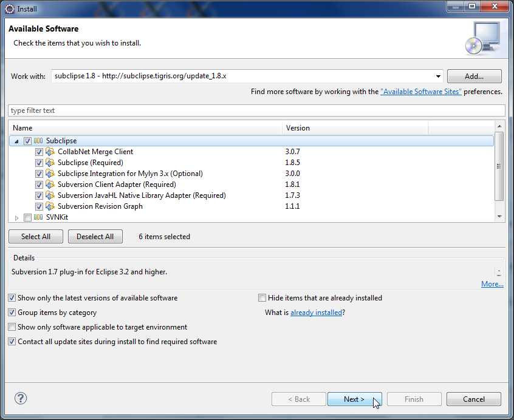The image size is (514, 420).
Task: Click the software list scrollbar thumb
Action: point(499,166)
